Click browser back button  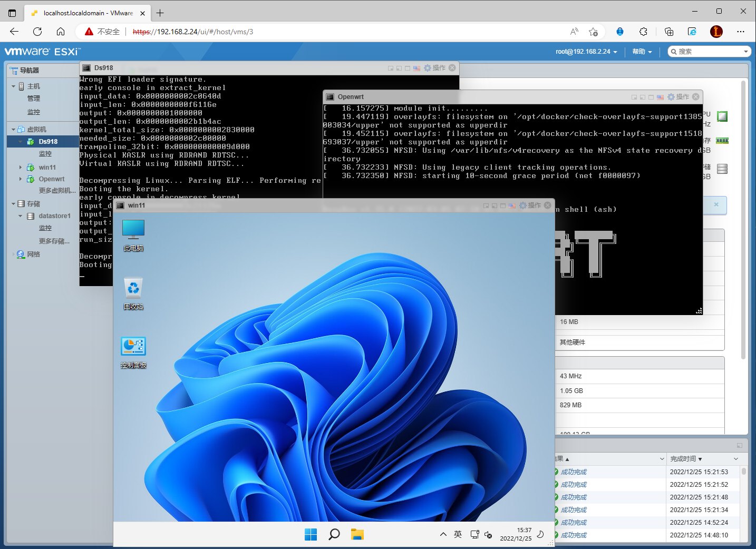(x=14, y=32)
